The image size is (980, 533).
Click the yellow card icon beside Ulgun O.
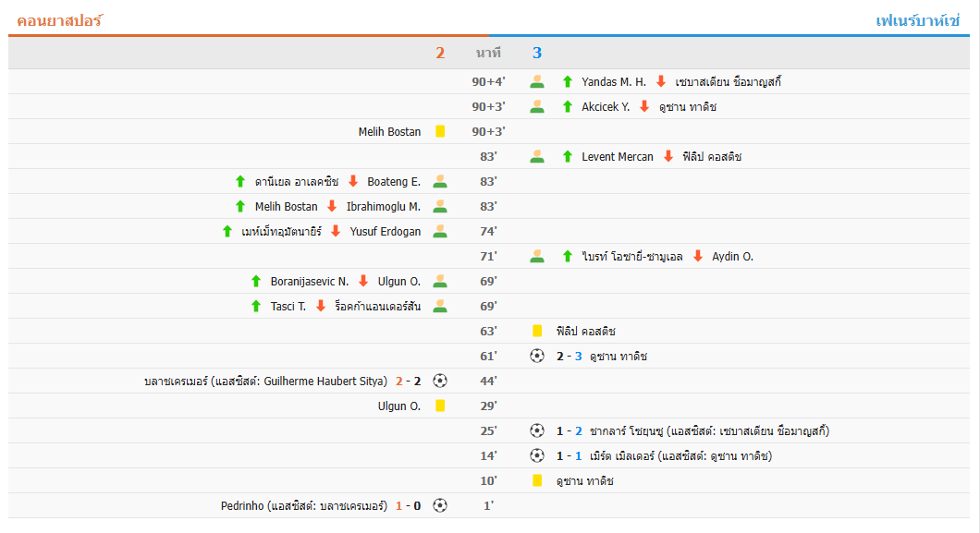[440, 406]
